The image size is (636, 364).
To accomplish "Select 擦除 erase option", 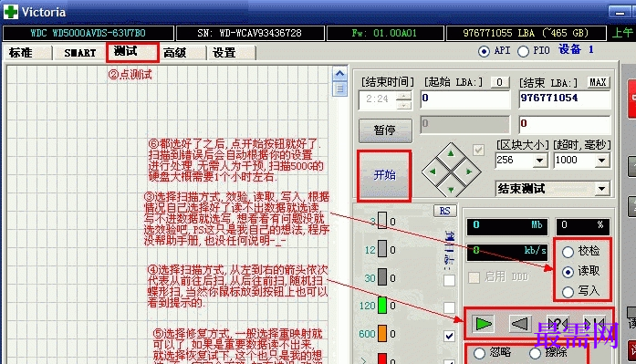I will (x=535, y=353).
